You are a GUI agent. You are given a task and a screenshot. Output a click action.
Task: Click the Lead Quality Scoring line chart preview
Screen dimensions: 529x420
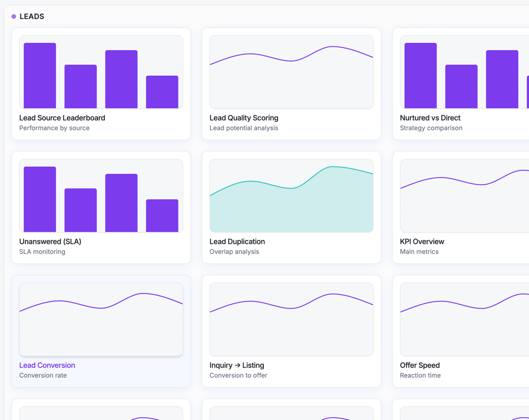(291, 71)
